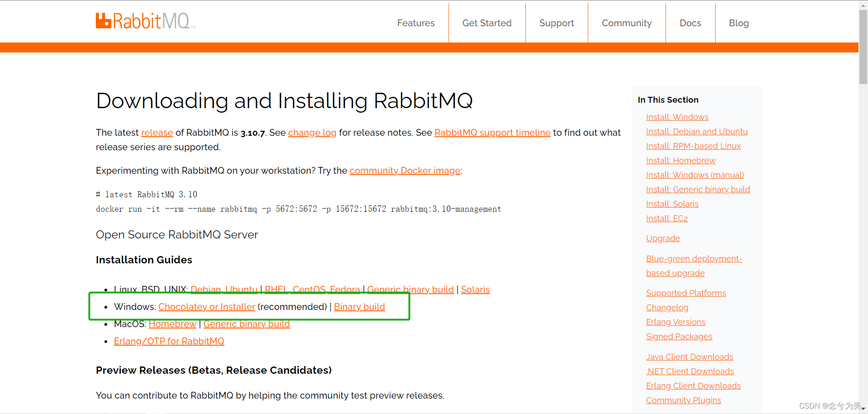The width and height of the screenshot is (868, 414).
Task: Click 'Preview Releases (Betas, Release Candidates)' heading
Action: [214, 370]
